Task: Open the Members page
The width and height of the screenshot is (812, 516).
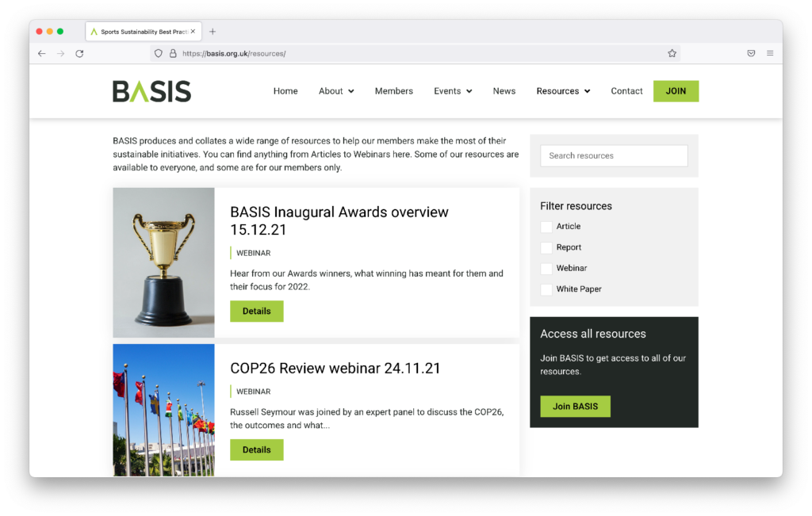Action: click(393, 91)
